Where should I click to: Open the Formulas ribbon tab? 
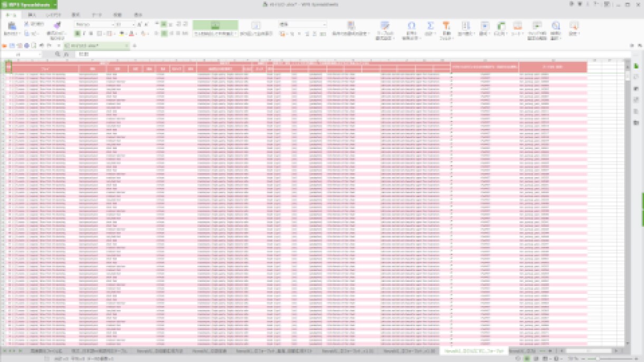coord(76,15)
